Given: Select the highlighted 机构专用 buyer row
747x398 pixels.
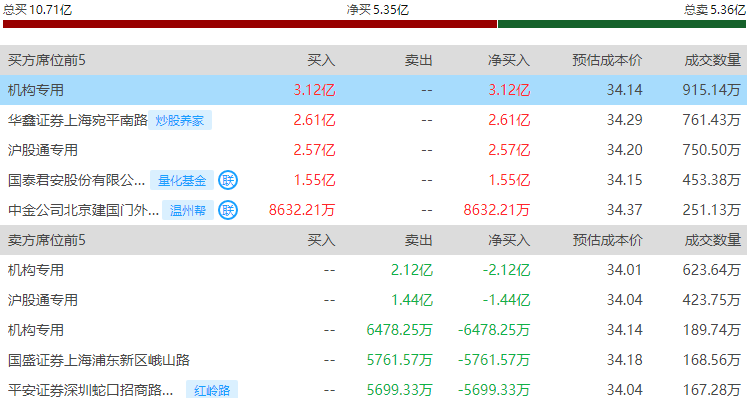Looking at the screenshot, I should [374, 90].
